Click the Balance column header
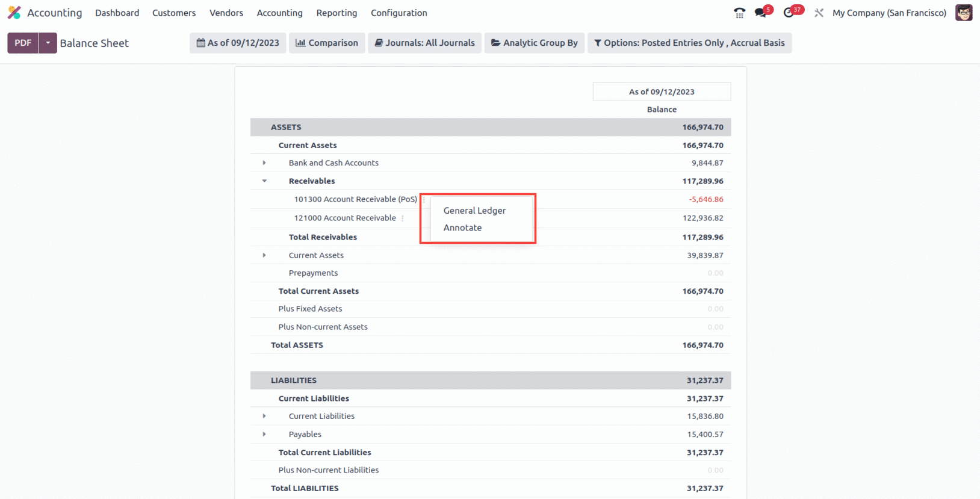Viewport: 980px width, 499px height. (662, 110)
